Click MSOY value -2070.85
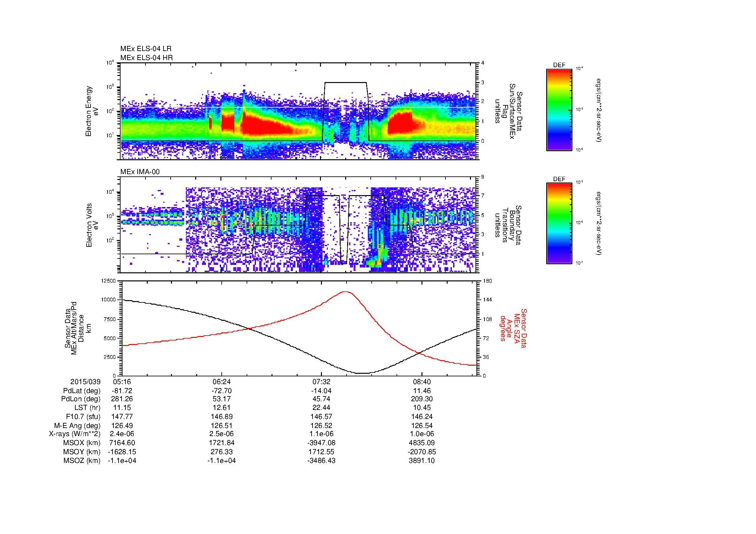 click(422, 452)
